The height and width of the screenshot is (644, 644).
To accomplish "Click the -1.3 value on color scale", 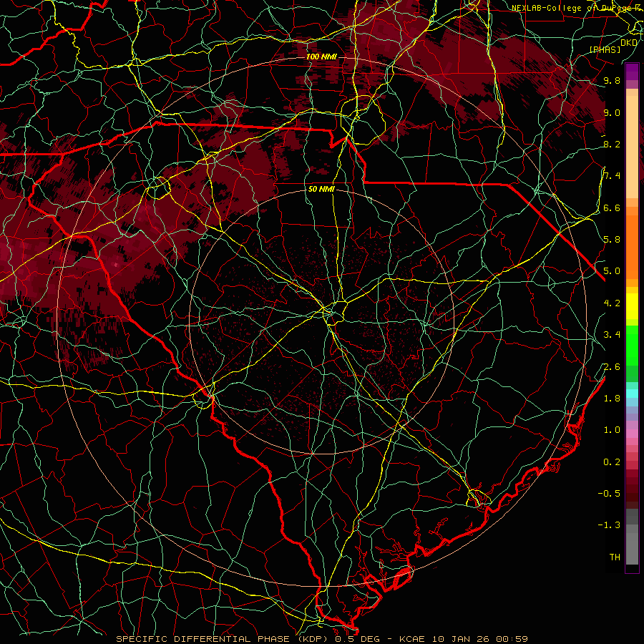I will click(609, 525).
